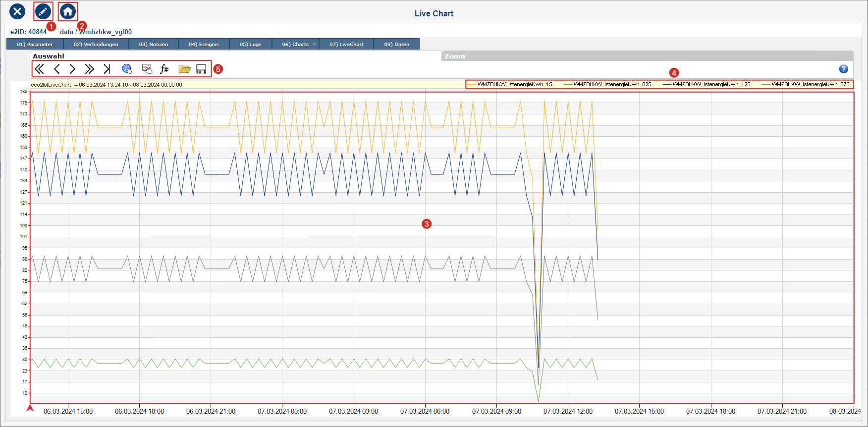
Task: Open the 05) Logs tab
Action: tap(250, 45)
